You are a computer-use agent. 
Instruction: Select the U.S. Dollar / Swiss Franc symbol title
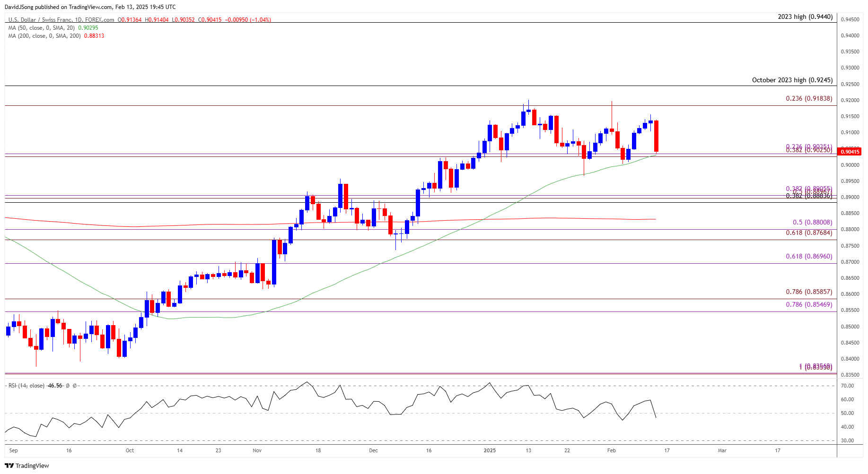61,20
